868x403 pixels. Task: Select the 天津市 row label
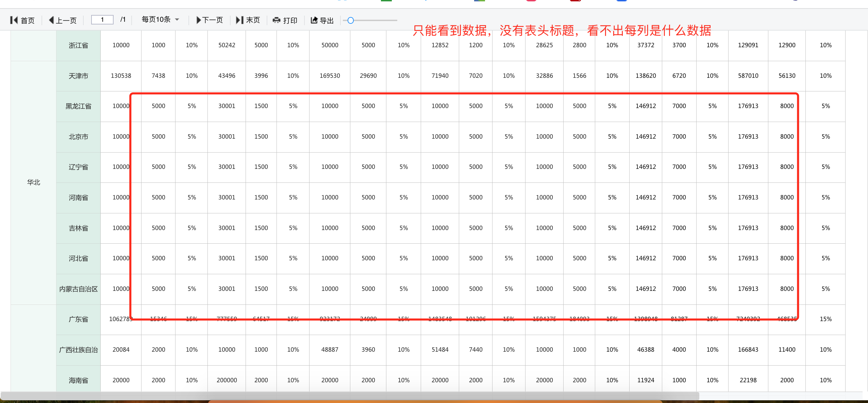tap(78, 76)
